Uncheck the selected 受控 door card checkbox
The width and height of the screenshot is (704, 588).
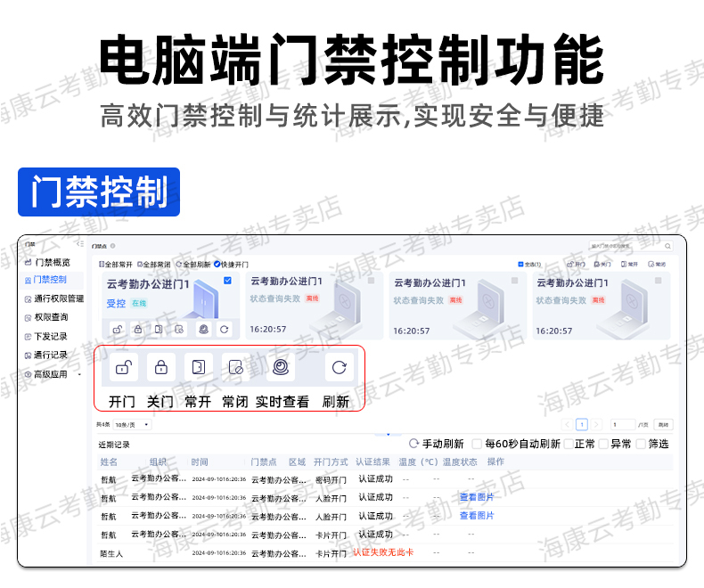[x=227, y=281]
